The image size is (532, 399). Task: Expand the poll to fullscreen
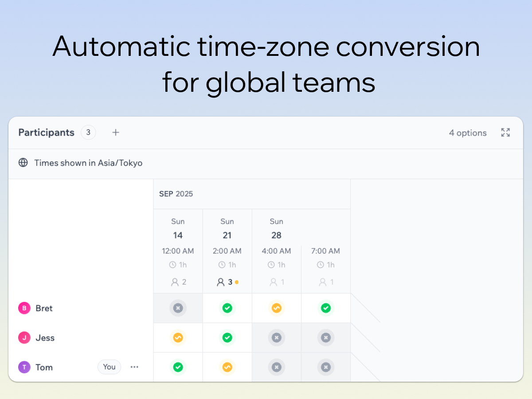[505, 132]
